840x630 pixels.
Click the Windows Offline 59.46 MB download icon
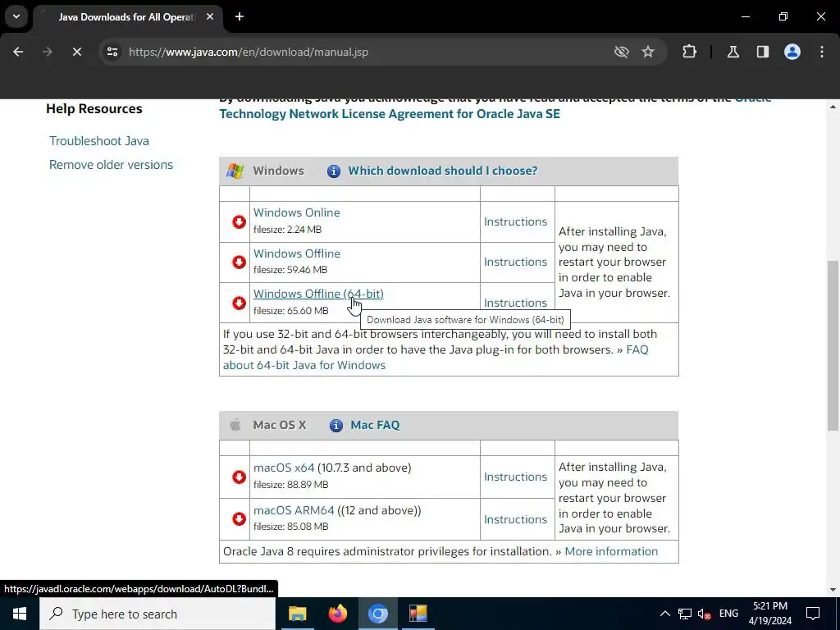(239, 262)
